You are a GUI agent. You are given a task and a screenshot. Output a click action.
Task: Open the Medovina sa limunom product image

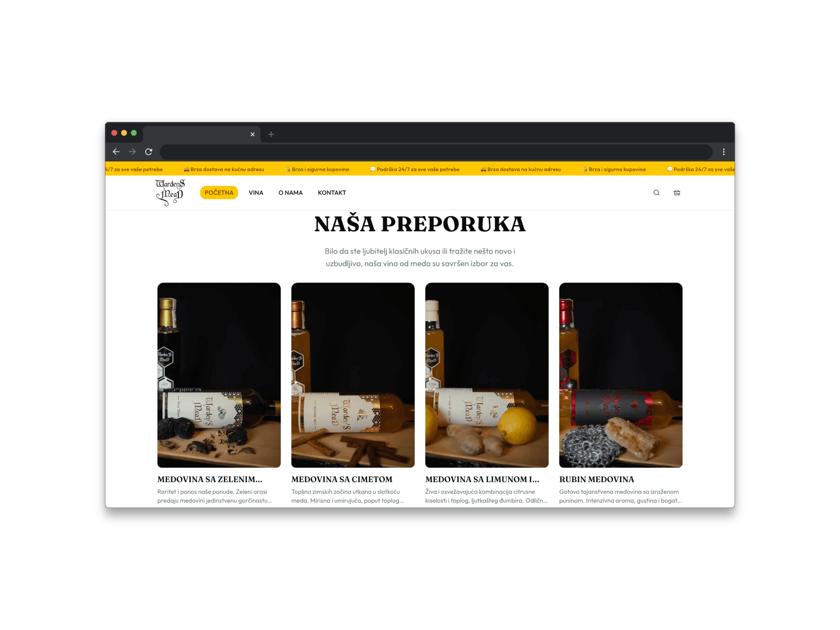coord(487,375)
